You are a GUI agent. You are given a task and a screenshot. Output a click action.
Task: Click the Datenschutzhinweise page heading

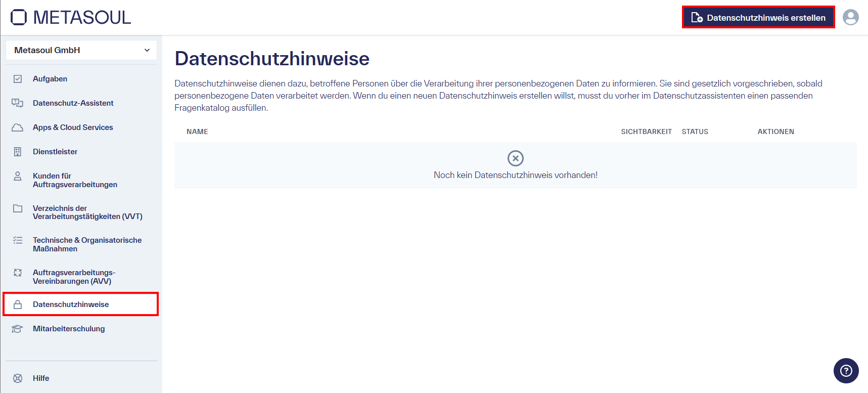point(272,59)
